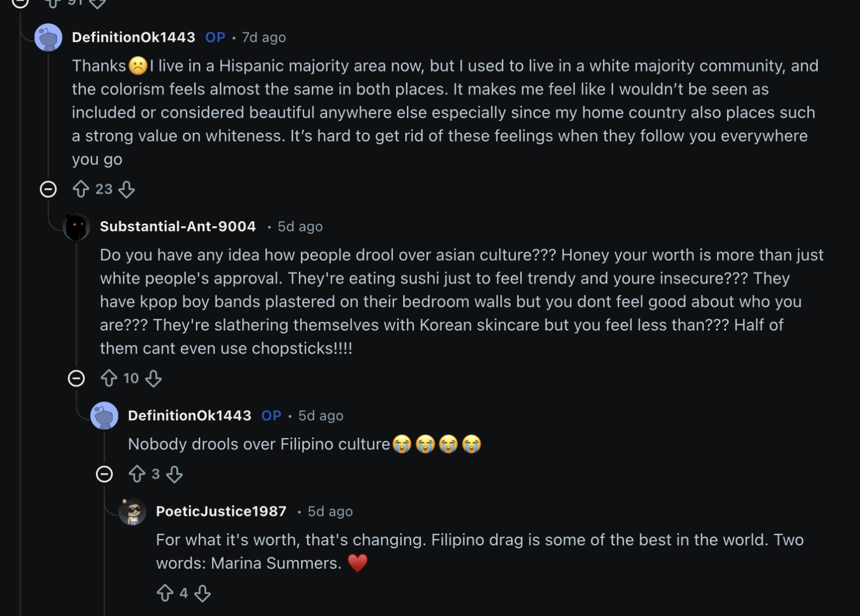Upvote PoeticJustice1987's comment
The height and width of the screenshot is (616, 860).
click(165, 593)
